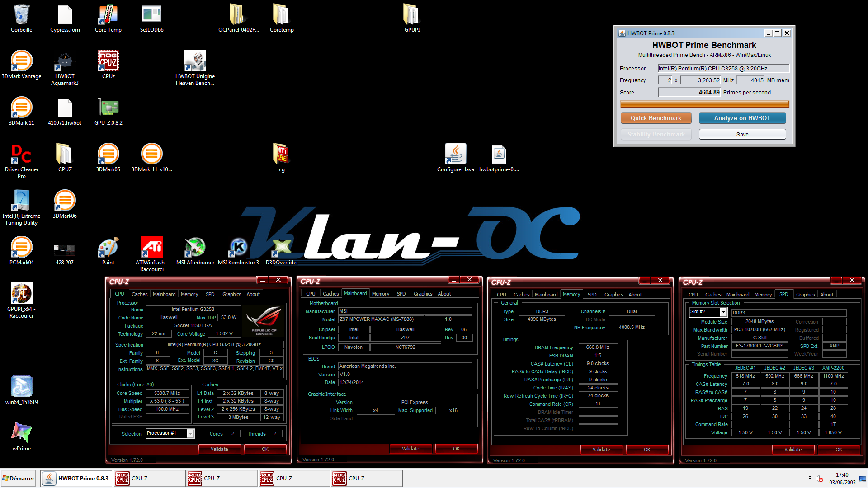Screen dimensions: 868x488
Task: Switch to Caches tab in first CPU-Z
Action: coord(139,294)
